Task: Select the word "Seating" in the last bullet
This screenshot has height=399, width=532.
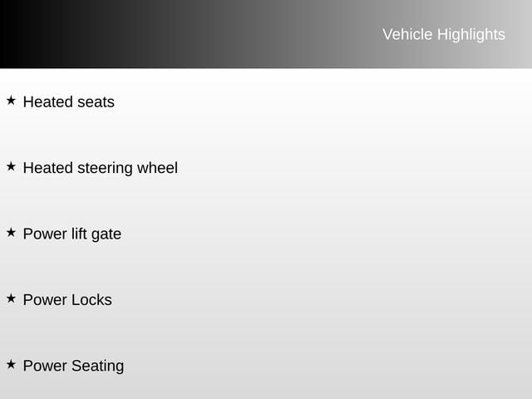Action: pos(96,366)
